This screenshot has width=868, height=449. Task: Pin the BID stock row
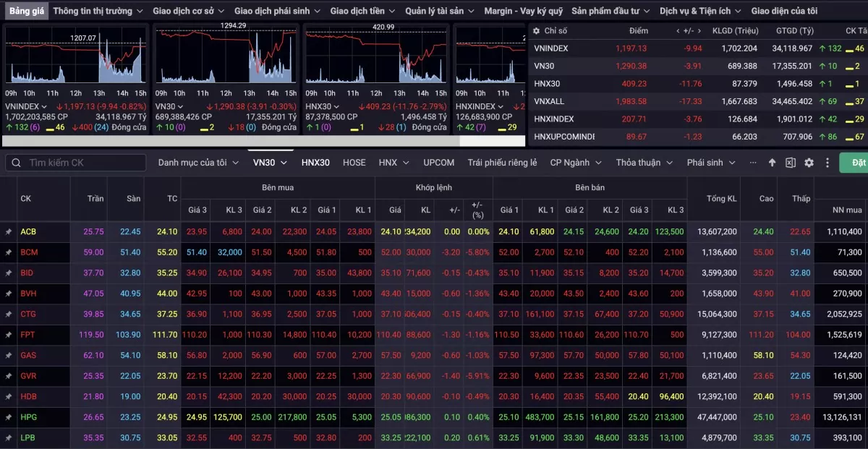click(9, 273)
